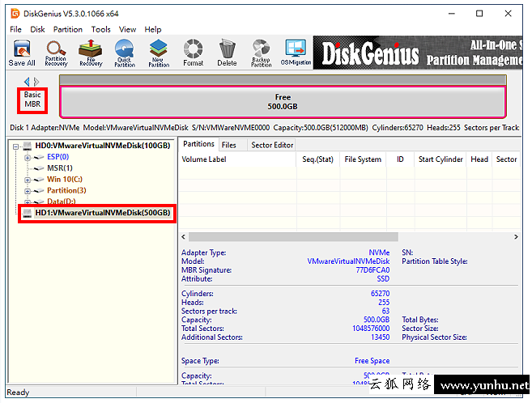Click the Attribute value SSD
The image size is (532, 403).
tap(383, 279)
